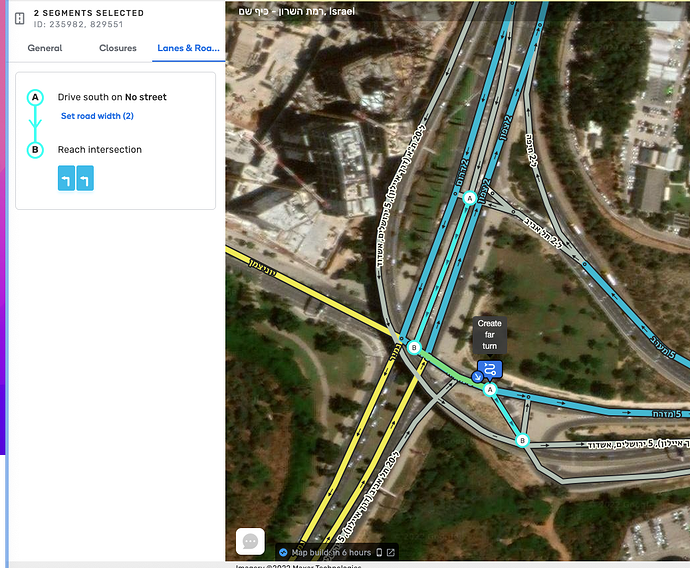Screen dimensions: 690x568
Task: Select the lower-right B node on the map
Action: (x=522, y=440)
